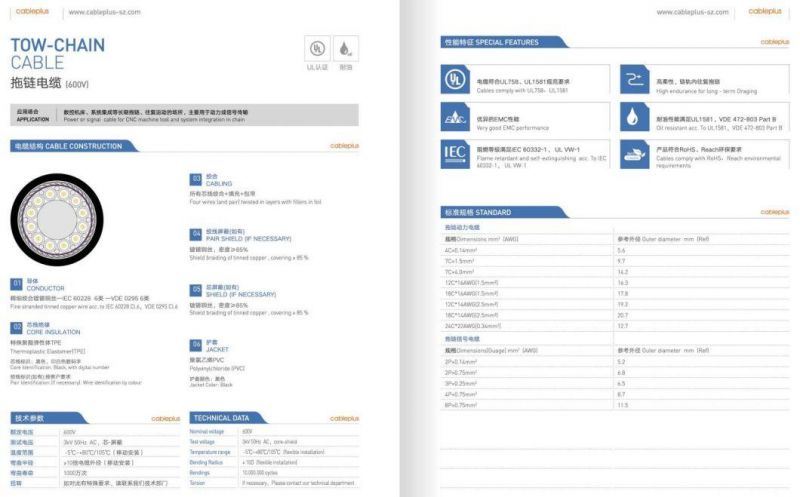Click the 02 badge next to CORE INSULATION

pos(16,328)
